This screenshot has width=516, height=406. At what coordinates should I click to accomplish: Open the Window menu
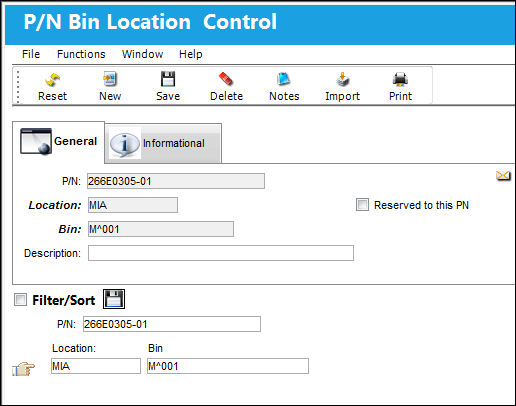[142, 54]
